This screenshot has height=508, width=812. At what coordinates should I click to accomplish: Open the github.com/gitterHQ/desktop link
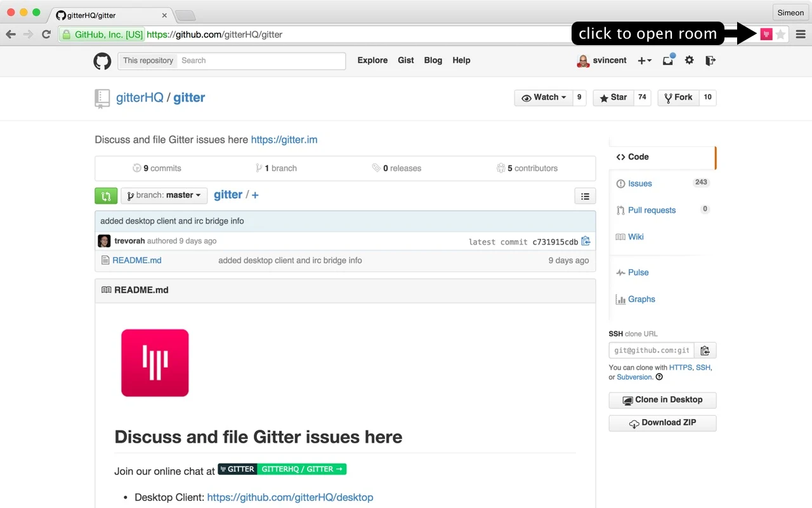click(x=290, y=497)
